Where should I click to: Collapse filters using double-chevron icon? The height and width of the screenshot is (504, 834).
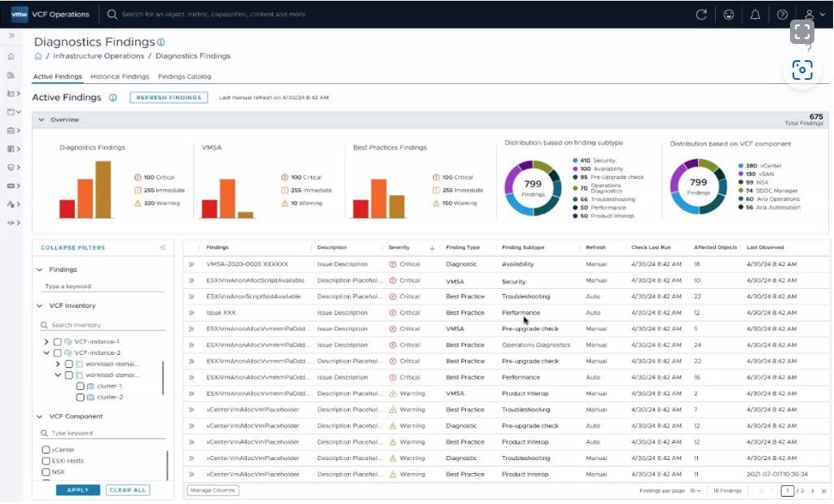(163, 248)
